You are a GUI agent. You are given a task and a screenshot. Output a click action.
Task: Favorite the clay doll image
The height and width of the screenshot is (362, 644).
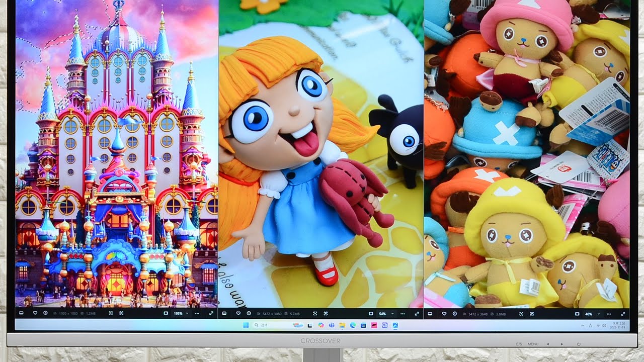[x=238, y=313]
